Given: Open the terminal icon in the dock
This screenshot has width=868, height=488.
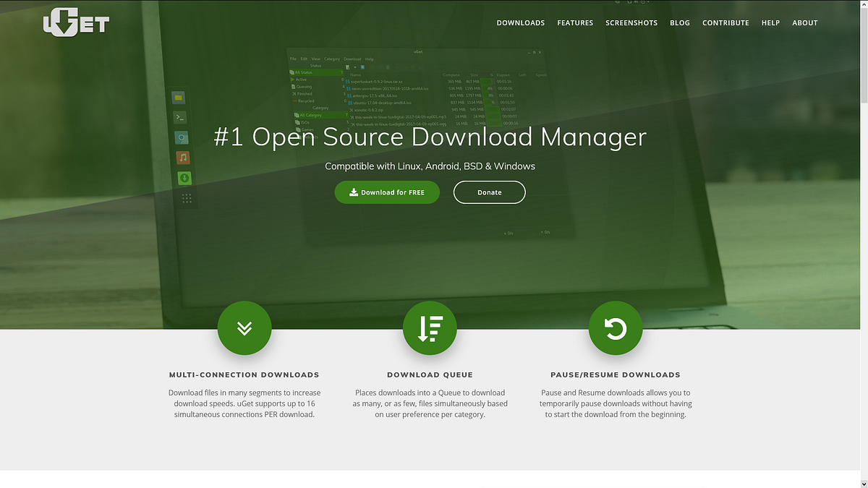Looking at the screenshot, I should 179,116.
